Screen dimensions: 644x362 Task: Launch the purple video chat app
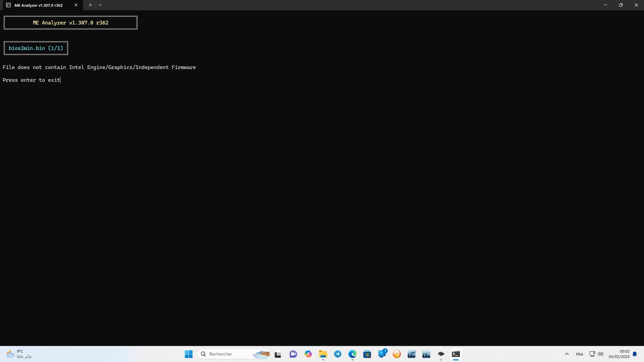click(293, 354)
